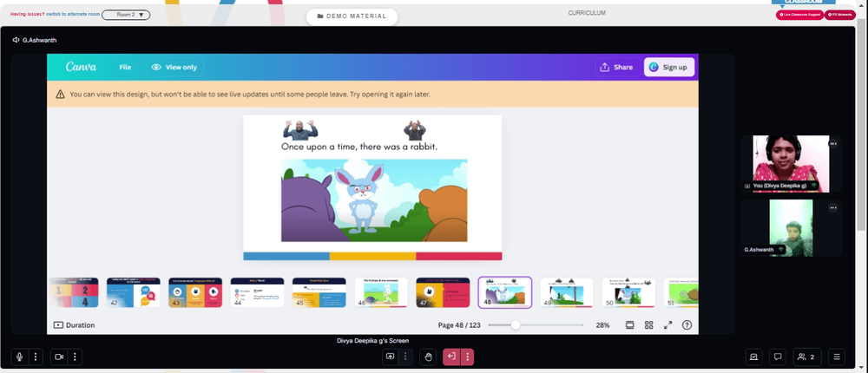Raise hand using the hand icon
The image size is (868, 373).
coord(428,357)
